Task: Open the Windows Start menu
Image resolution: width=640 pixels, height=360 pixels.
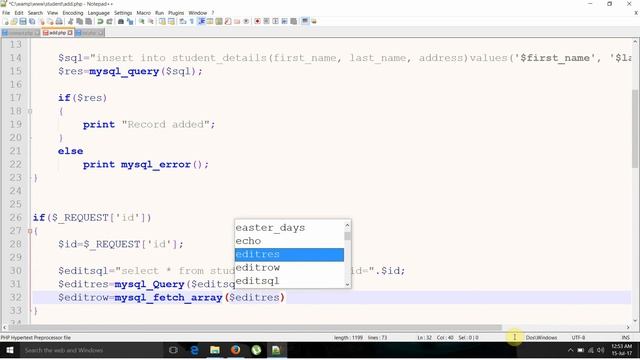Action: 10,350
